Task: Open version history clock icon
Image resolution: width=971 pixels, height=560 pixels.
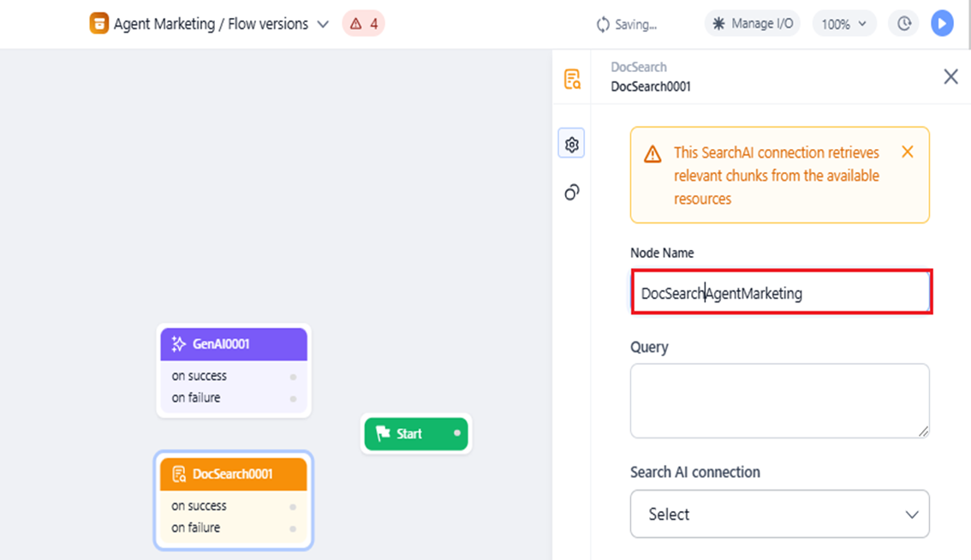Action: pyautogui.click(x=904, y=23)
